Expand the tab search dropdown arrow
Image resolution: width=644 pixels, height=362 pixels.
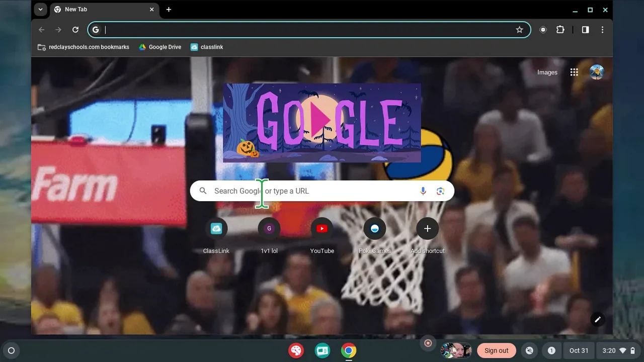(40, 10)
